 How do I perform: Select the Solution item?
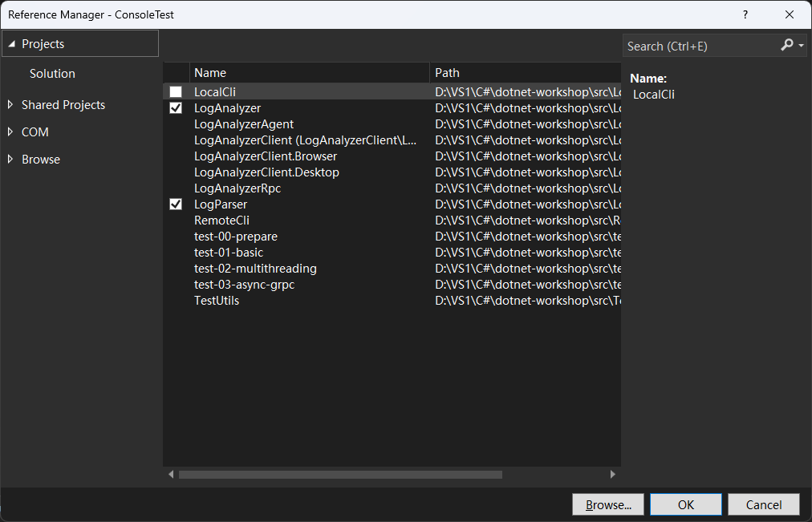click(52, 74)
